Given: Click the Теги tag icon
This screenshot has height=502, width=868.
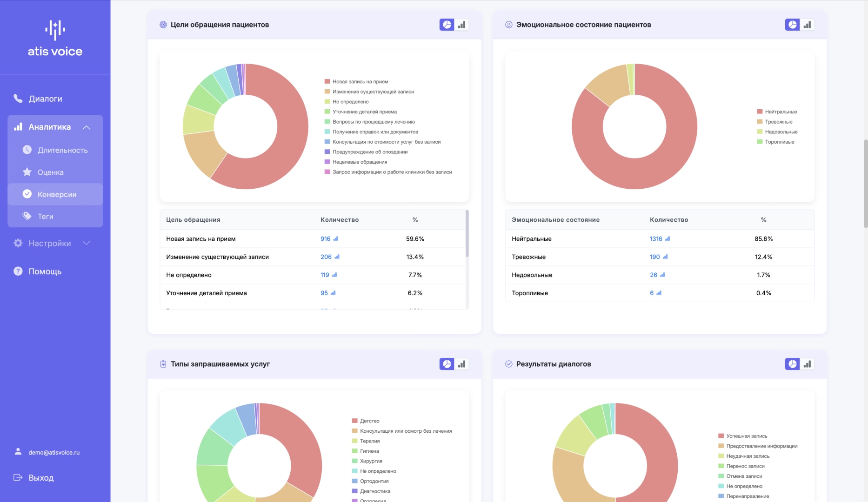Looking at the screenshot, I should (x=27, y=216).
